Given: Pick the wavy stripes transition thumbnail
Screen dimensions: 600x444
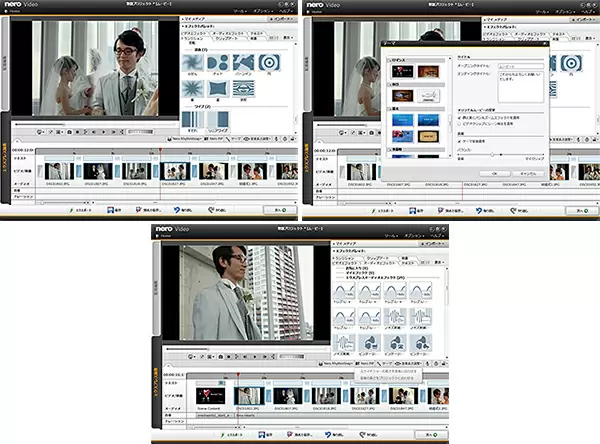Looking at the screenshot, I should tap(243, 88).
